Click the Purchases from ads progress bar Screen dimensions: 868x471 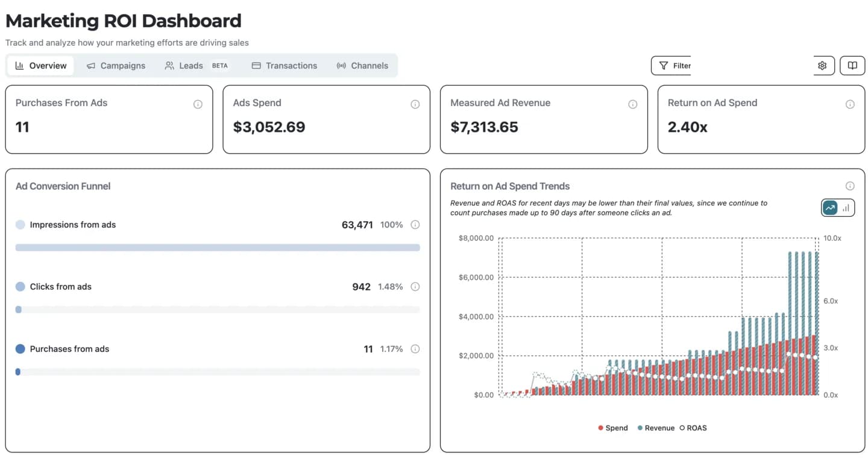click(218, 372)
